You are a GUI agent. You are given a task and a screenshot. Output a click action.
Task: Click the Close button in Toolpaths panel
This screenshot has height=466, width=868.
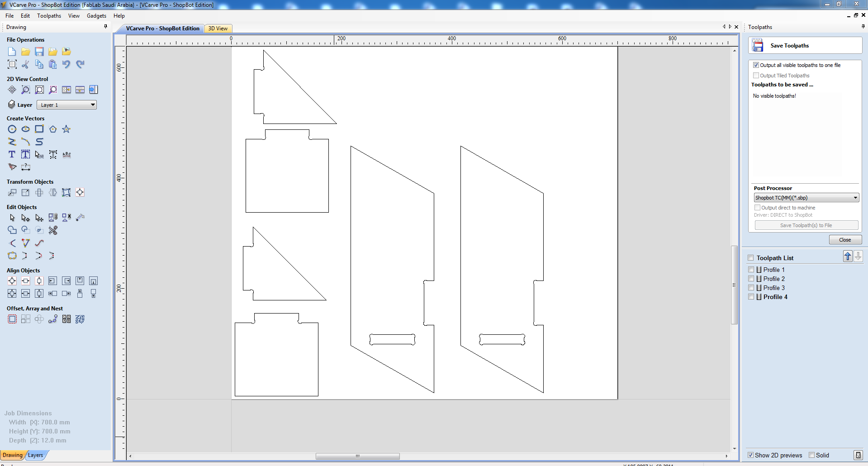(x=845, y=240)
